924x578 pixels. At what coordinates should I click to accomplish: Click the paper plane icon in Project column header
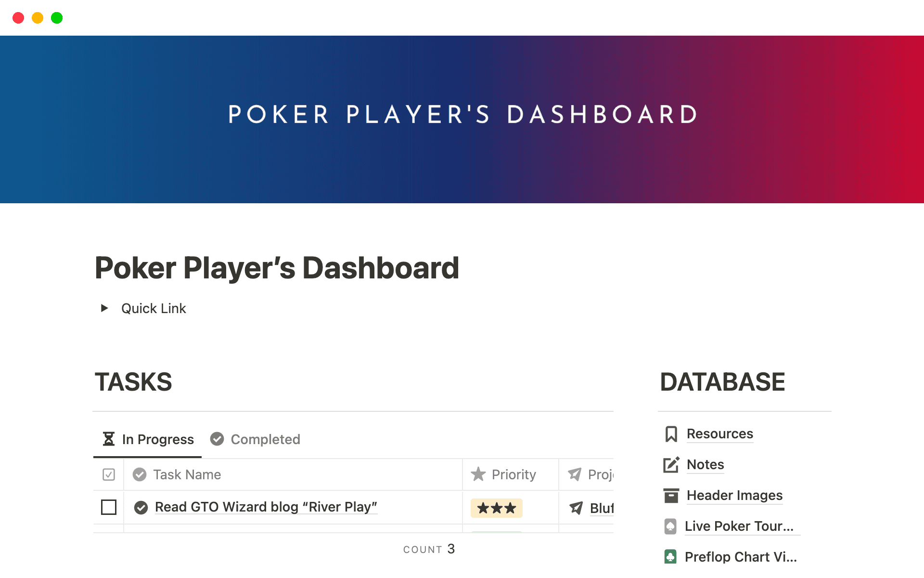(575, 474)
